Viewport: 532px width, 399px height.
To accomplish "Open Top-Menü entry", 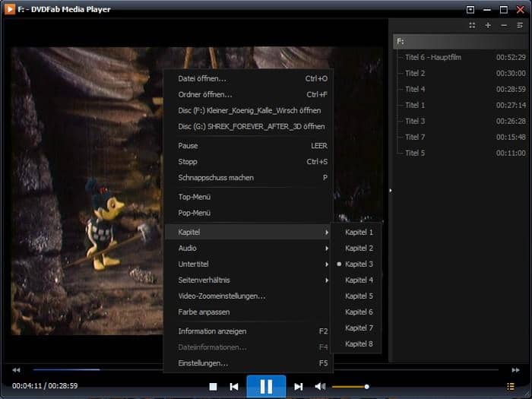I will pos(248,197).
